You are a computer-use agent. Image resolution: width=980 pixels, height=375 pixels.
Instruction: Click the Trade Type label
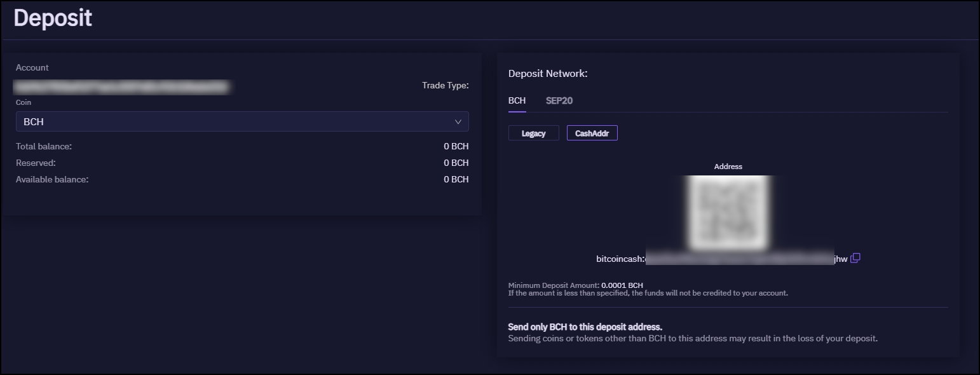pos(446,85)
